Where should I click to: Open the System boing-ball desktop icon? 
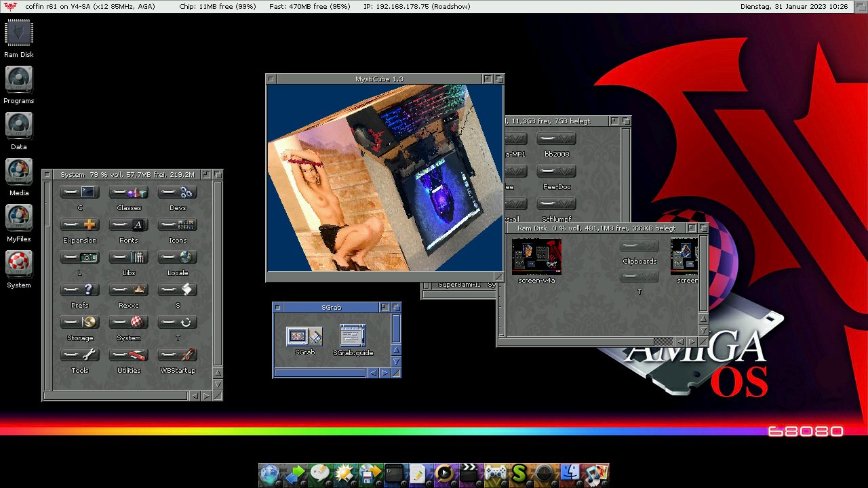[18, 263]
